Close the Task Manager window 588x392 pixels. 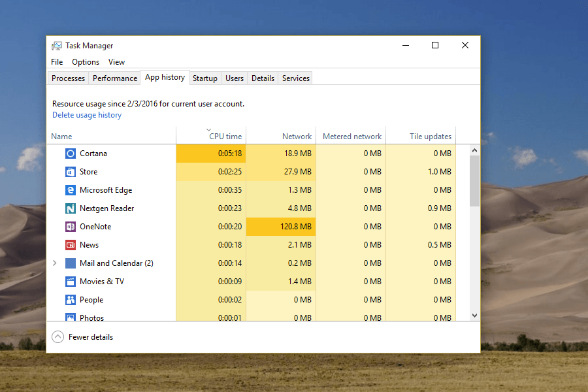click(x=465, y=45)
